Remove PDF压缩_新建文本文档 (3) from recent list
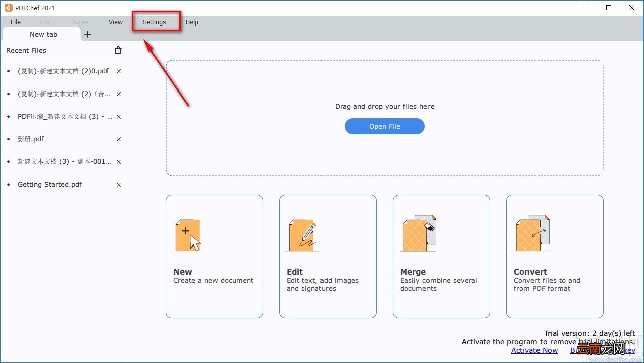Image resolution: width=644 pixels, height=363 pixels. click(119, 117)
